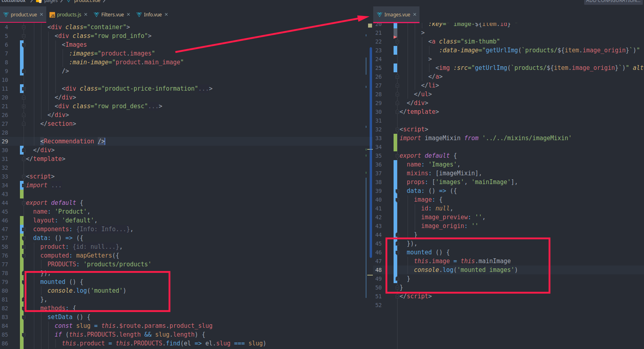Collapse data function at line 57 in product.vue

pos(24,238)
